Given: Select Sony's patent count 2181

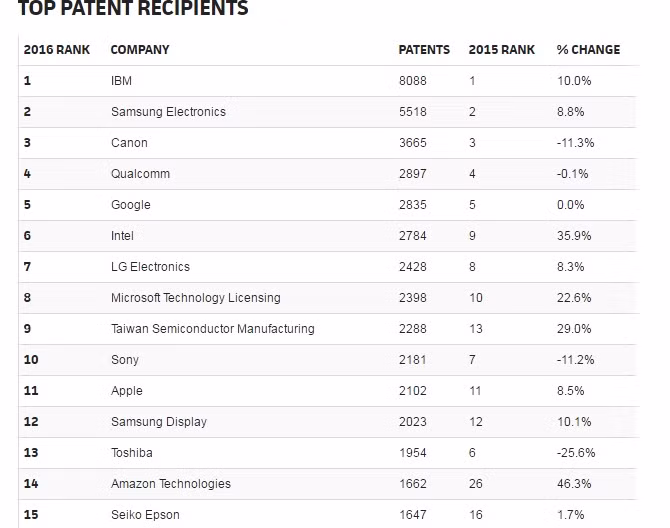Looking at the screenshot, I should pos(412,360).
